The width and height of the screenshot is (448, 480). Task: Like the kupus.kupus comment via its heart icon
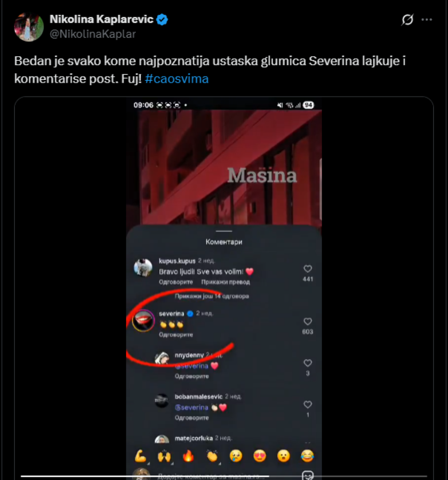click(308, 269)
